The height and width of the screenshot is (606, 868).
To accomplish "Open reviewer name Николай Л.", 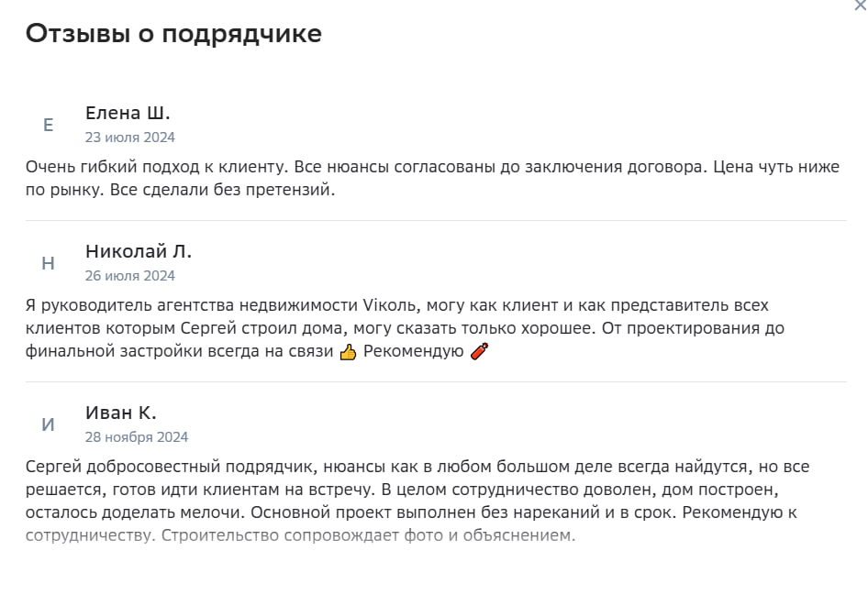I will coord(139,251).
